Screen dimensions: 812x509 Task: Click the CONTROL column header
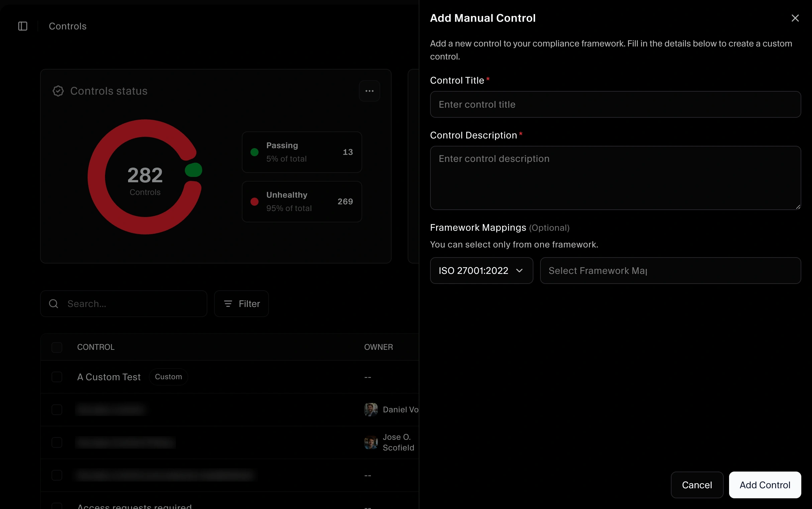(96, 347)
